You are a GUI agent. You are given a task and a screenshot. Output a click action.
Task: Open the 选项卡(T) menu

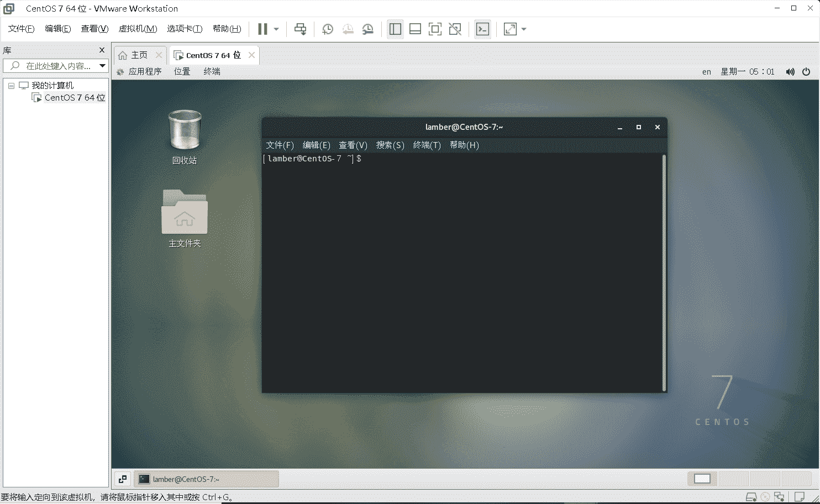coord(185,29)
